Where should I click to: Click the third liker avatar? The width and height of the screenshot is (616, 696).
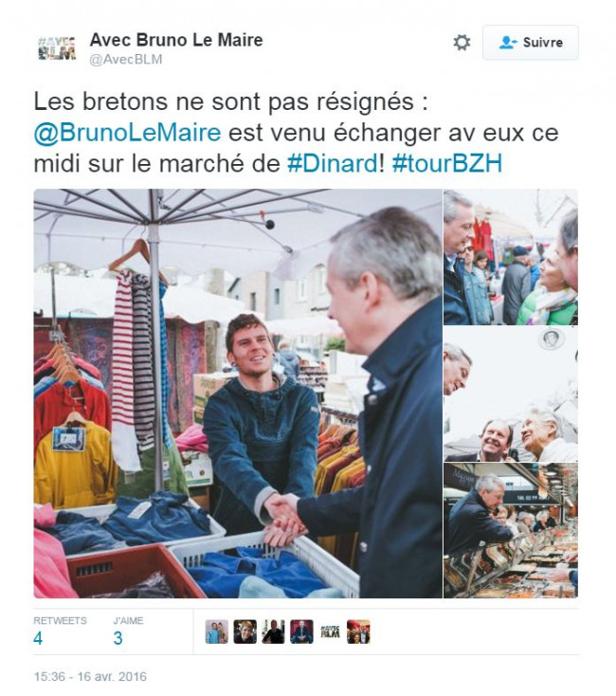pyautogui.click(x=274, y=632)
